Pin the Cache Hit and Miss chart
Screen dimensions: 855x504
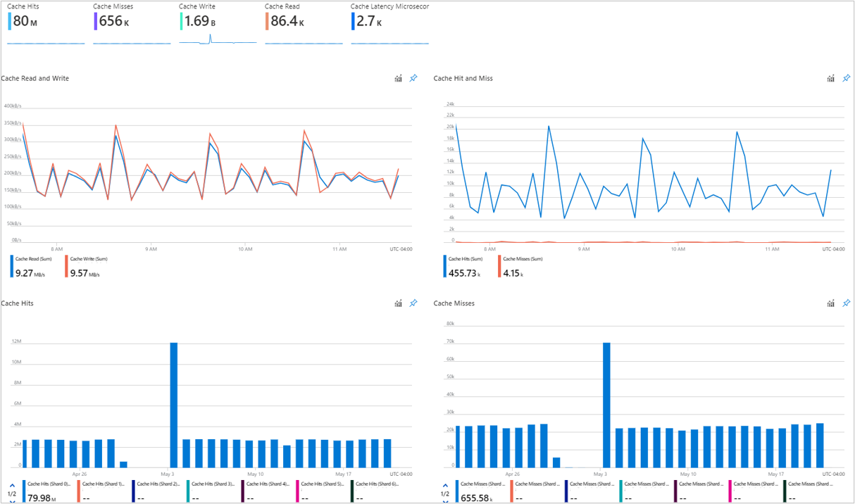[x=846, y=78]
